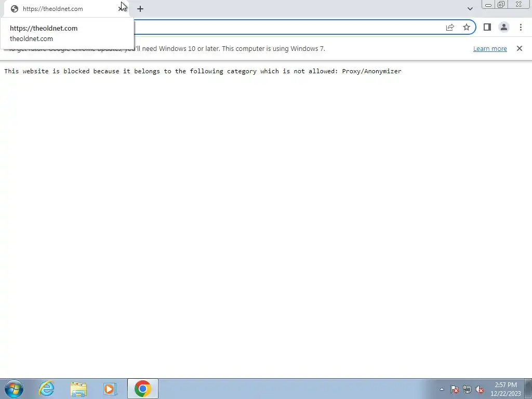Open the Chrome profile avatar

click(504, 27)
